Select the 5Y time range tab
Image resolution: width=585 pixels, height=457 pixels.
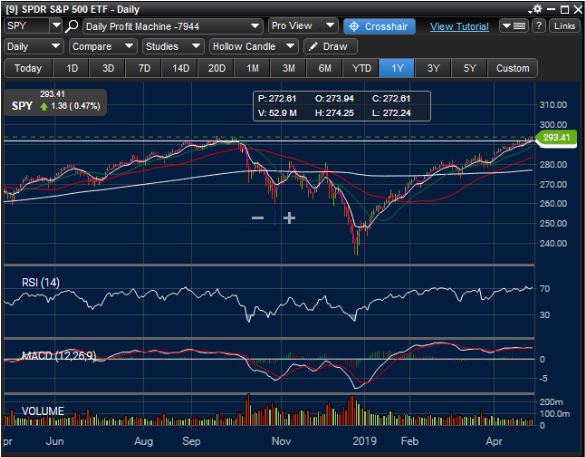pyautogui.click(x=469, y=68)
